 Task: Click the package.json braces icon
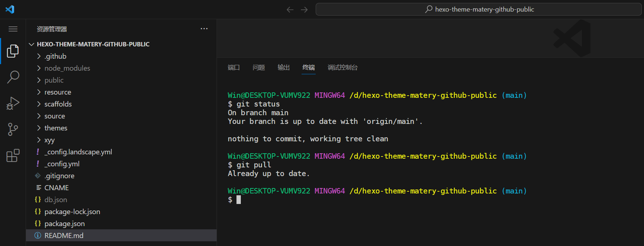click(38, 224)
